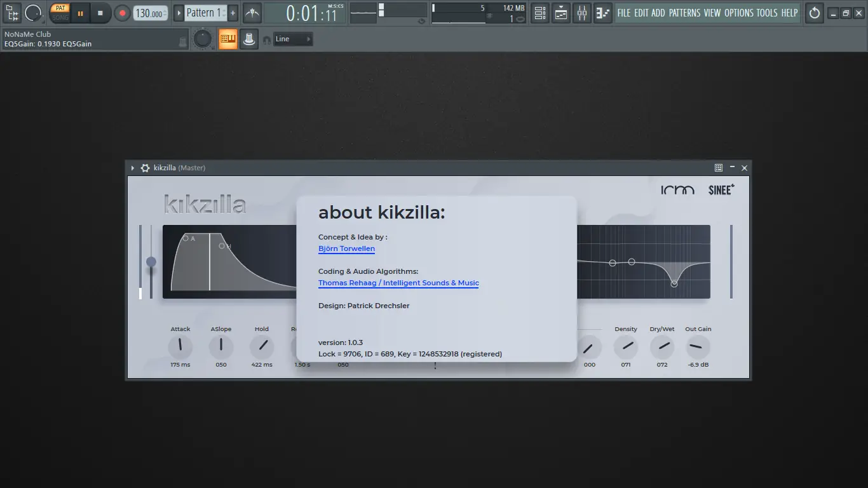The width and height of the screenshot is (868, 488).
Task: Close the kikzilla plugin window
Action: point(745,168)
